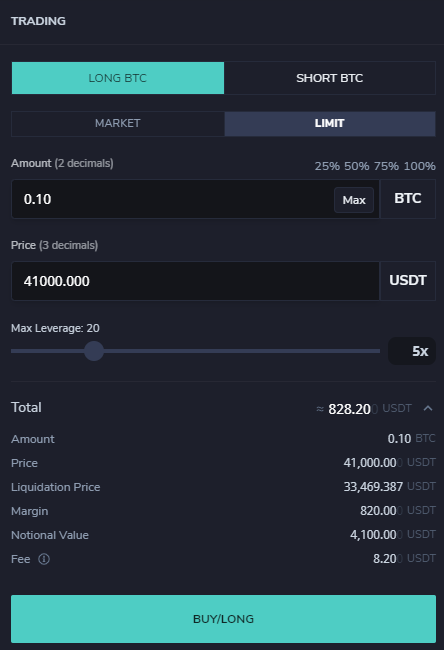Select the LIMIT order tab
This screenshot has width=444, height=650.
[x=330, y=124]
